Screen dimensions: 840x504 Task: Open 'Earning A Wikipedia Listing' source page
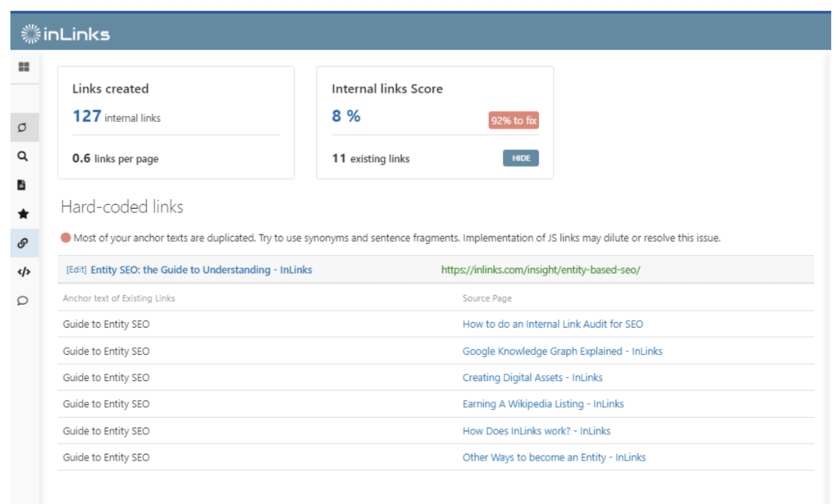tap(543, 404)
